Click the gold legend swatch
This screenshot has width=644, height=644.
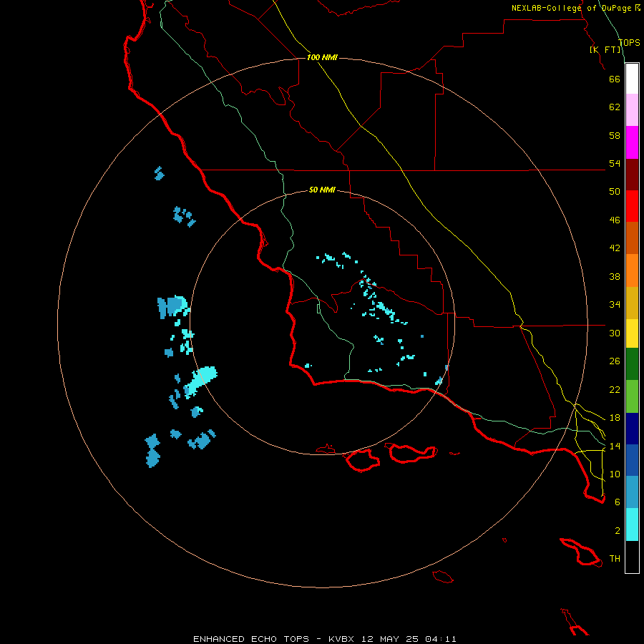point(632,303)
